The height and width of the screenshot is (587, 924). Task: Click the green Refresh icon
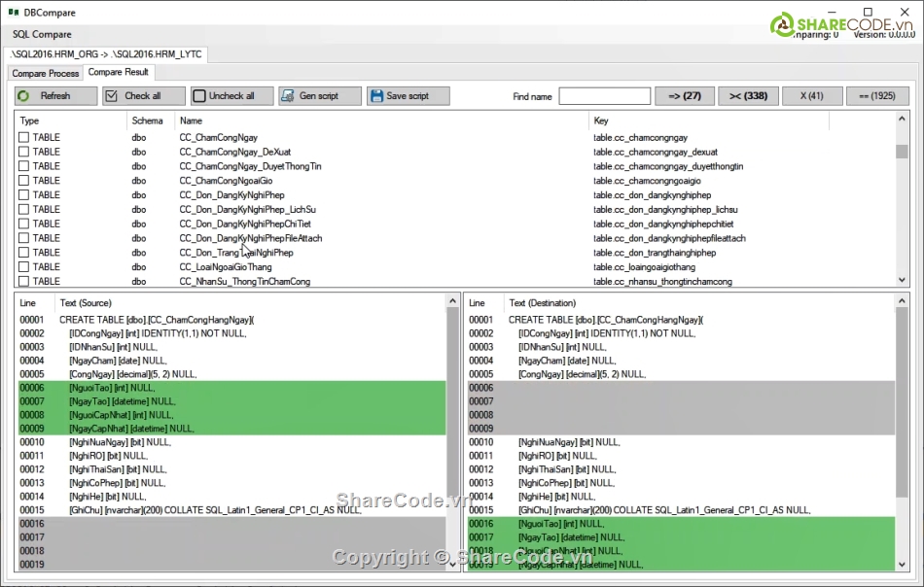(23, 96)
